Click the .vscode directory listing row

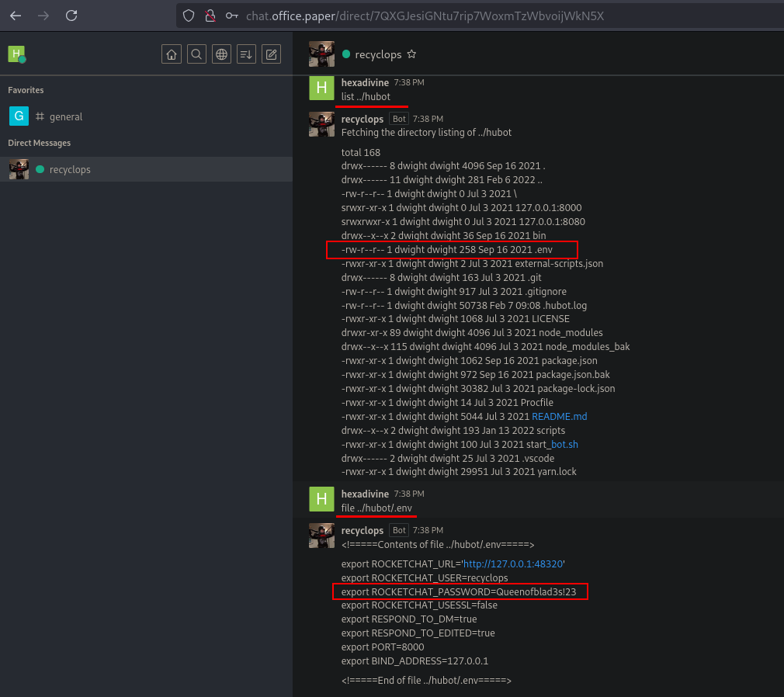(448, 459)
